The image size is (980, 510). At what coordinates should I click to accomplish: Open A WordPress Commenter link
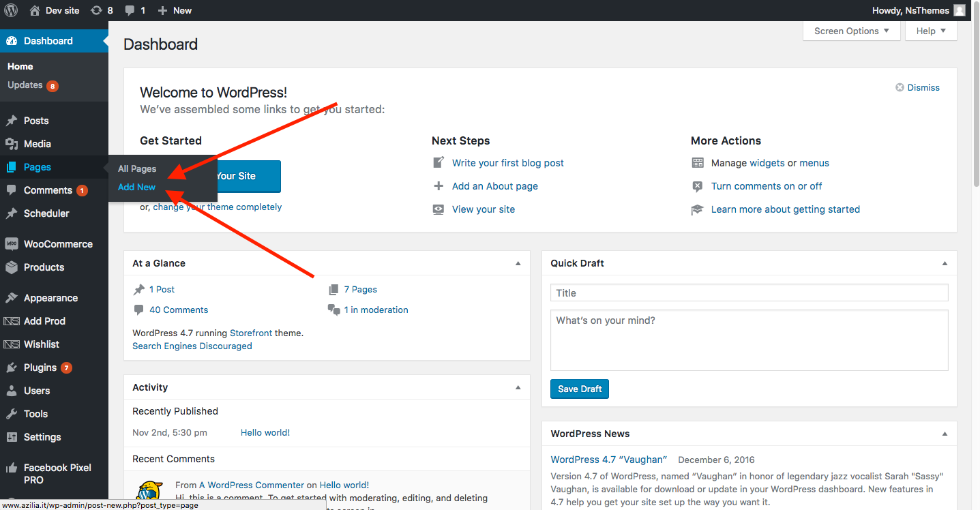pyautogui.click(x=251, y=485)
